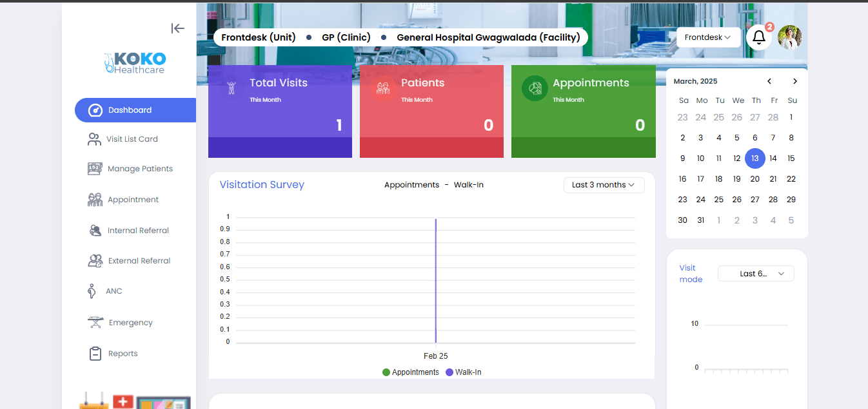Click the Patients card icon
This screenshot has height=409, width=868.
[x=383, y=88]
